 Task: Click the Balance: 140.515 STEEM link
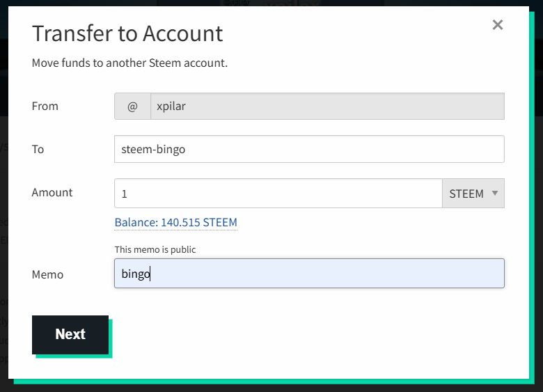click(176, 222)
